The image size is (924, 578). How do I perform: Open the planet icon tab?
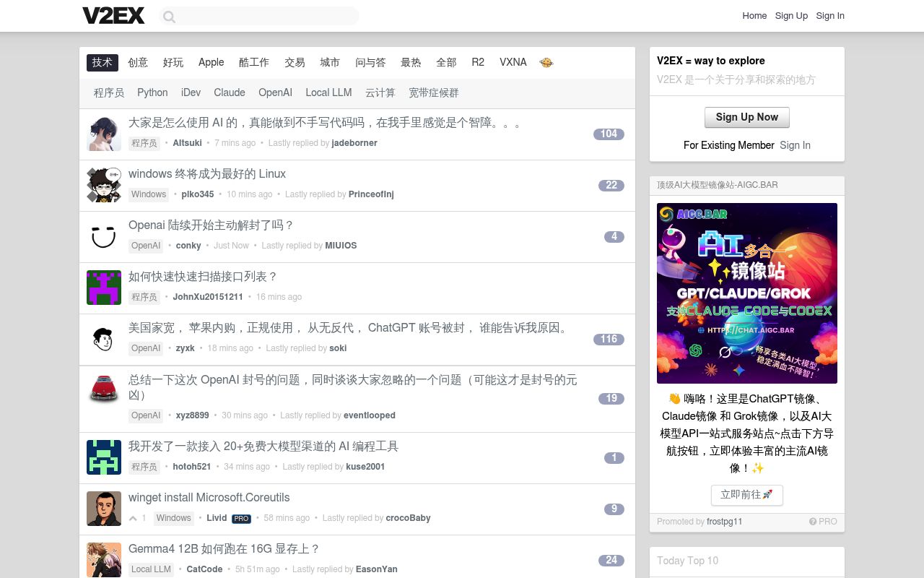[546, 63]
